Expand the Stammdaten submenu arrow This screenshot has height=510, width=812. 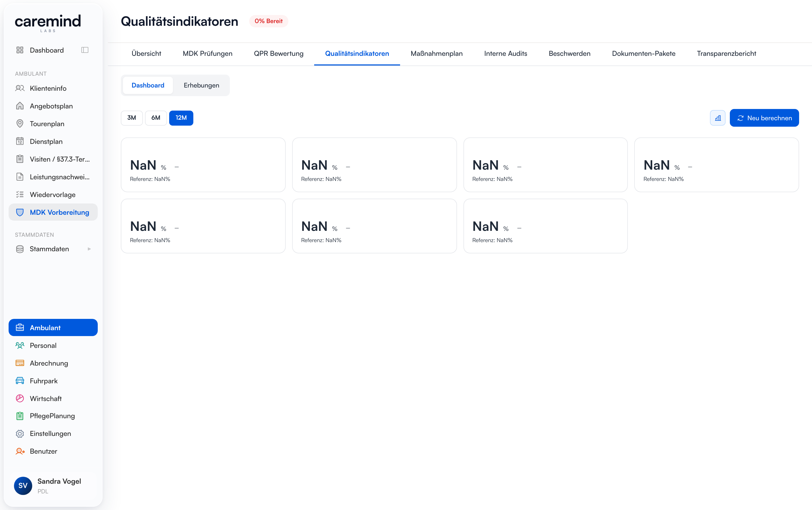click(89, 249)
